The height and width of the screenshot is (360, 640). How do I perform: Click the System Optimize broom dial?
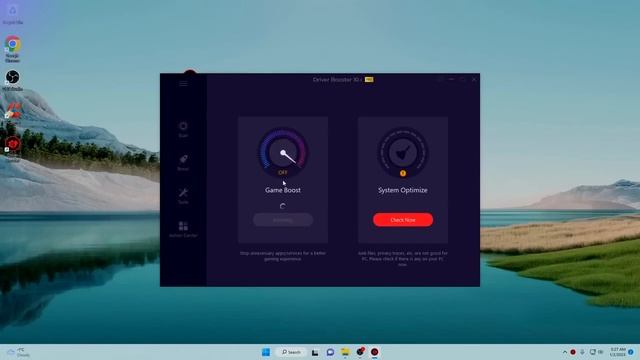[x=403, y=152]
